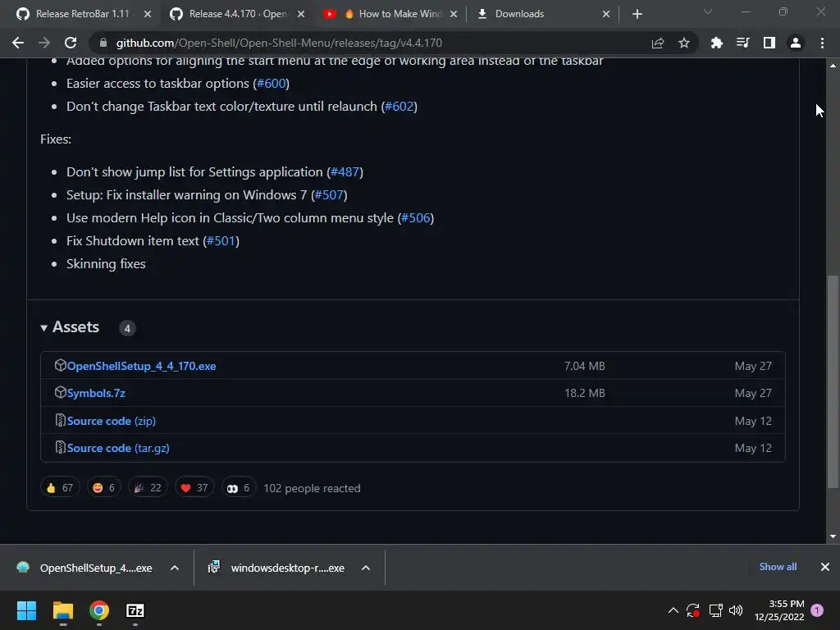Close the Release 4.4.170 Open-Shell tab
The width and height of the screenshot is (840, 630).
coord(301,15)
